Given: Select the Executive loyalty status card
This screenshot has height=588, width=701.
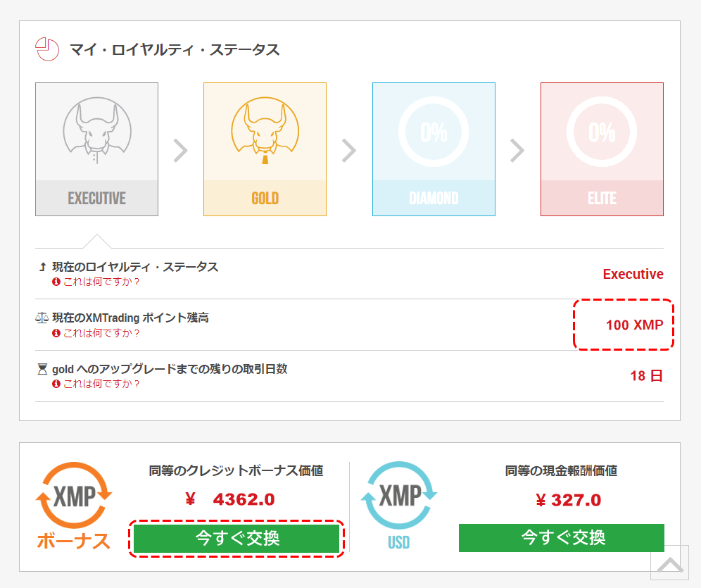Looking at the screenshot, I should 96,149.
